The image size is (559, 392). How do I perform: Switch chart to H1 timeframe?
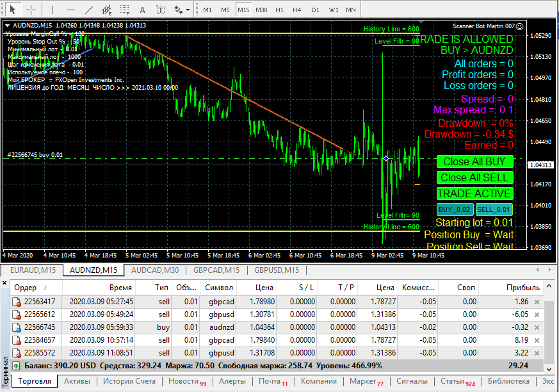click(x=279, y=10)
